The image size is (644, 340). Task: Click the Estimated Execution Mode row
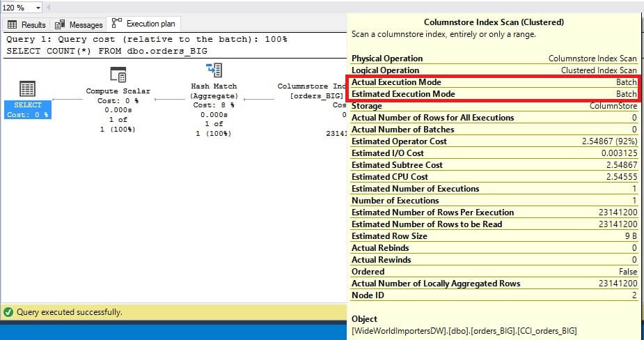(x=494, y=94)
